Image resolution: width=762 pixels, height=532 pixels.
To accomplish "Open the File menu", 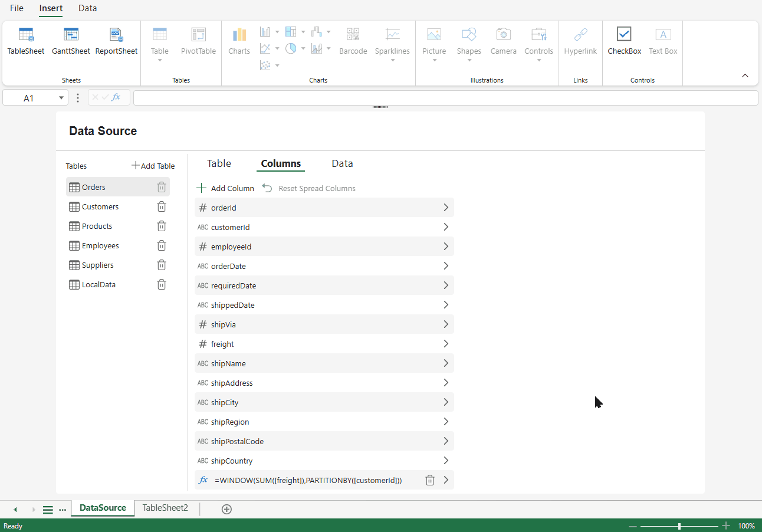I will (17, 8).
